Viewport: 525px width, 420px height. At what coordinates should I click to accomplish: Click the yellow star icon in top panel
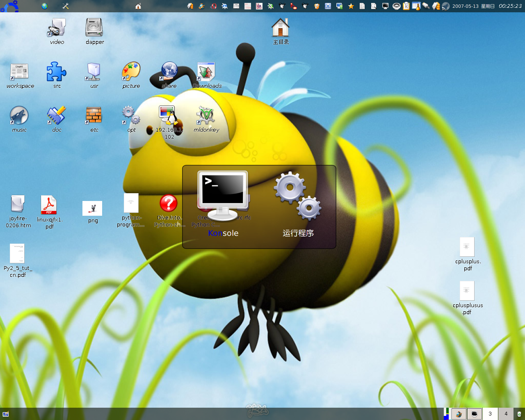pos(351,6)
